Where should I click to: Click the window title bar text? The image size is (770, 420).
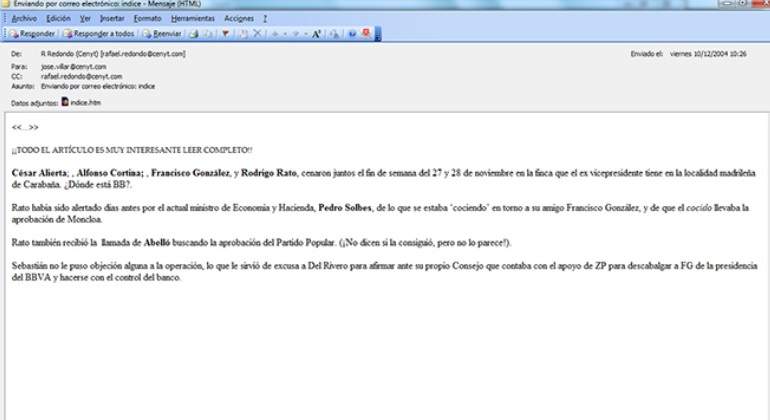coord(107,3)
